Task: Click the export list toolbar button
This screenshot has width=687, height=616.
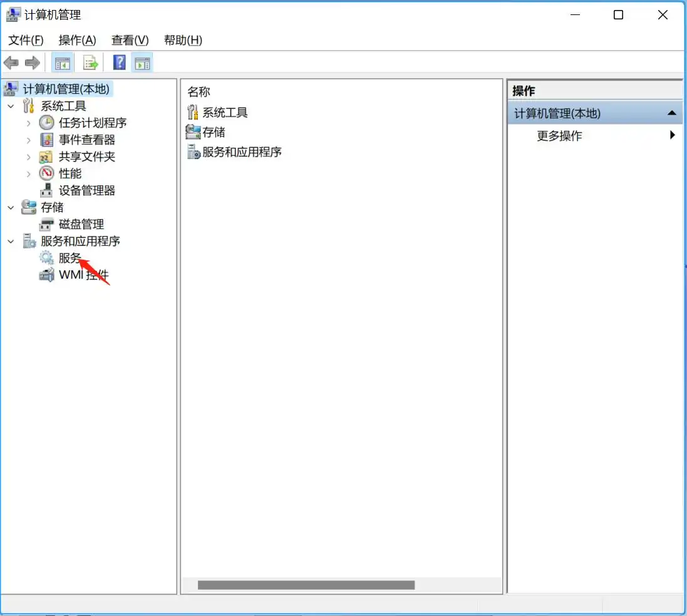Action: tap(90, 62)
